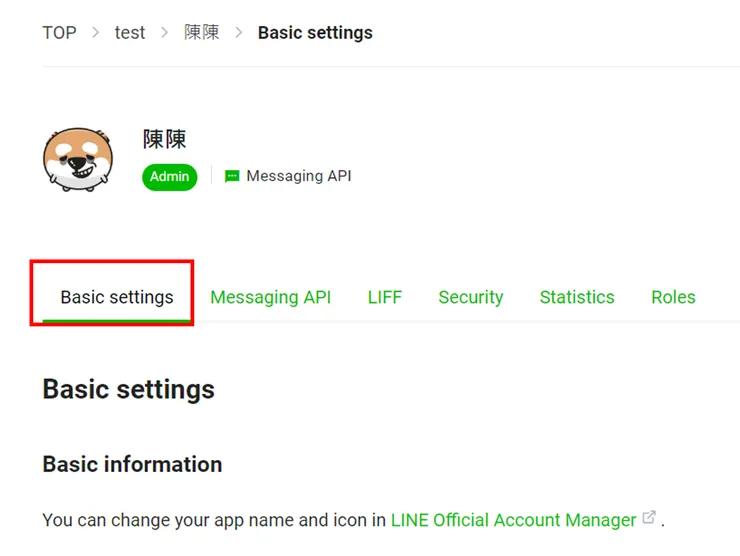Image resolution: width=740 pixels, height=556 pixels.
Task: Open the Roles tab
Action: pos(673,297)
